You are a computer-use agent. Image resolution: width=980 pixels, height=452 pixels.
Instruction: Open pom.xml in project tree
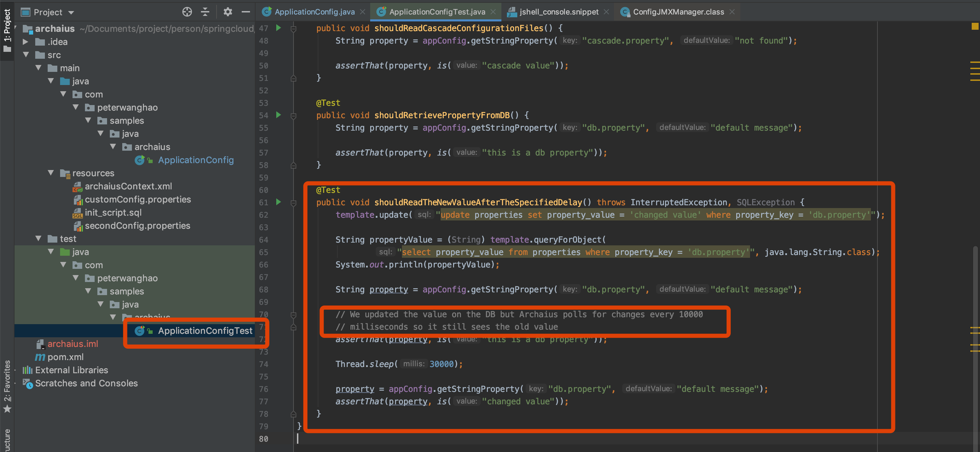65,357
